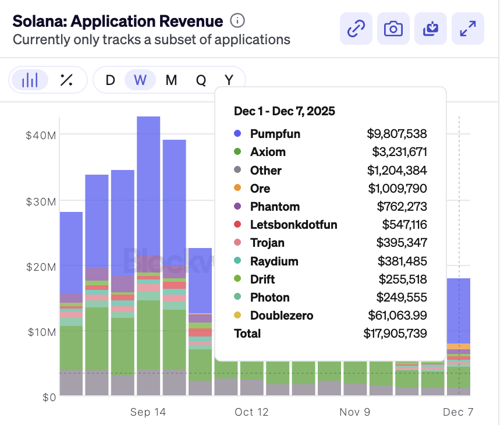Click 'Letsbonkdotfun' label in tooltip
This screenshot has height=425, width=504.
point(294,224)
